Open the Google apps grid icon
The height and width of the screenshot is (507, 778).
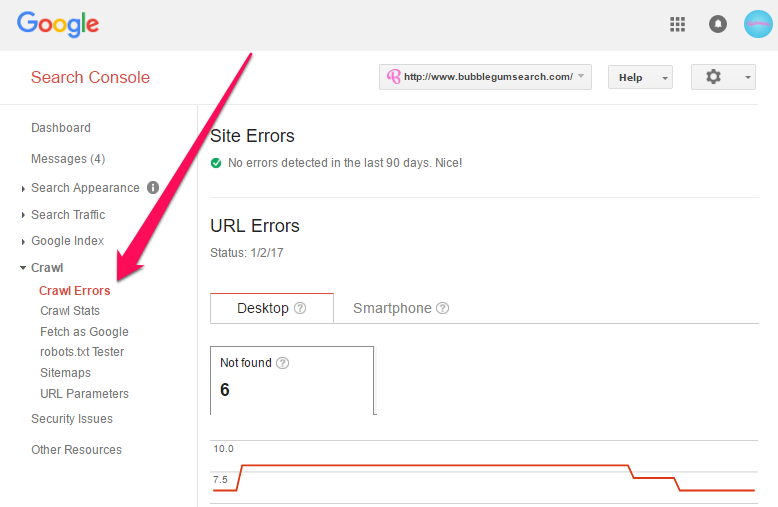677,24
